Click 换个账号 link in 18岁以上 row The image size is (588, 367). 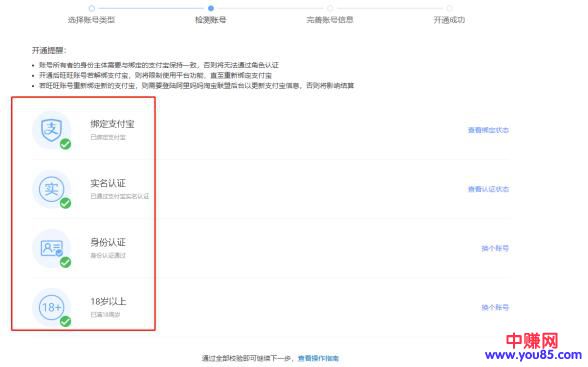tap(495, 307)
